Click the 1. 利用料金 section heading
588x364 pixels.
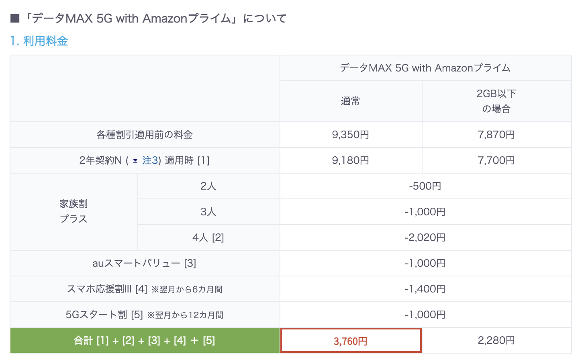[x=39, y=41]
